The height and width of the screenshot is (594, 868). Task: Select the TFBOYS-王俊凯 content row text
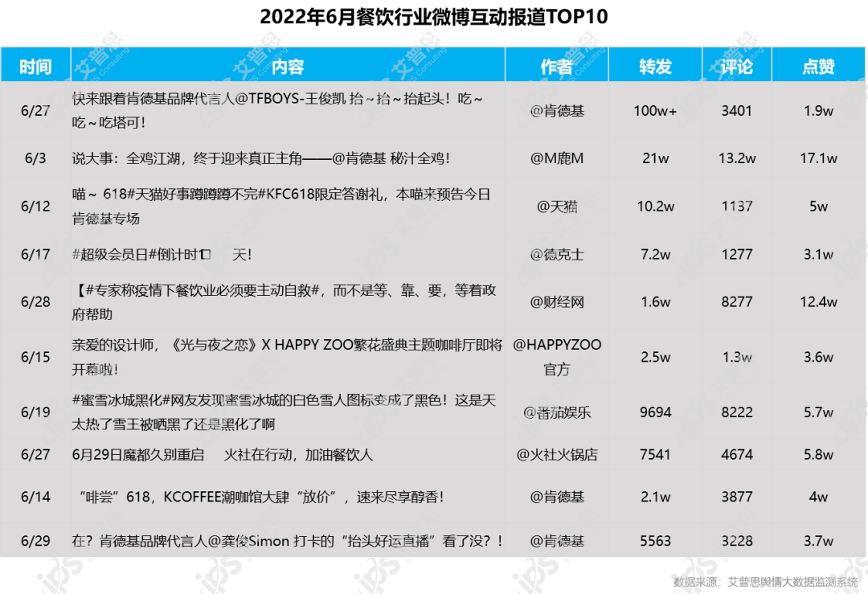click(x=277, y=111)
